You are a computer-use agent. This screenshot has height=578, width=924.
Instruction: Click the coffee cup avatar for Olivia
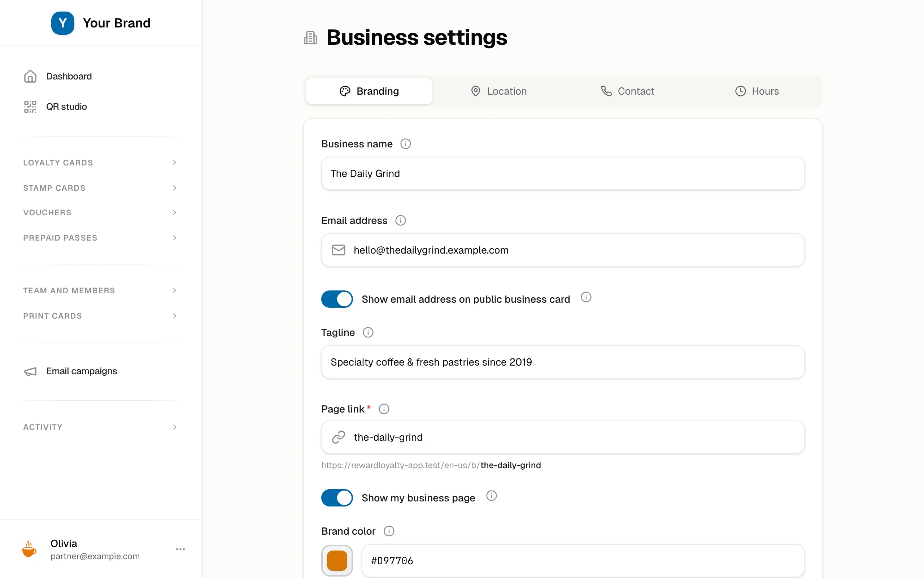point(29,549)
